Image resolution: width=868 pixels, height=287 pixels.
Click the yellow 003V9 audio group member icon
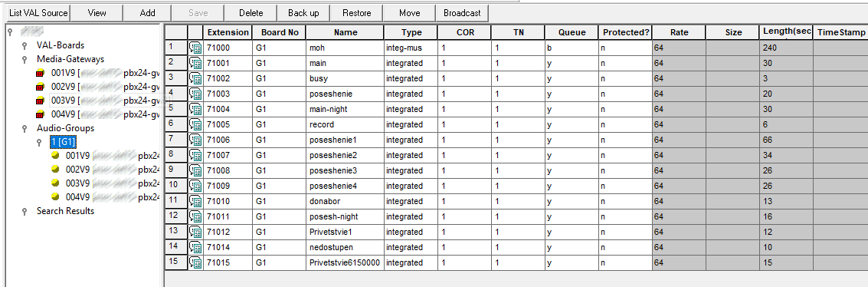(x=55, y=183)
